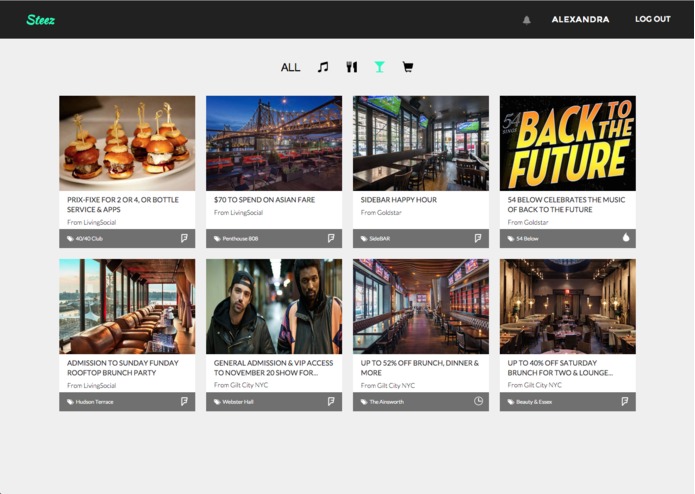Click the Penthouse 808 venue tag
The height and width of the screenshot is (494, 695).
[236, 238]
